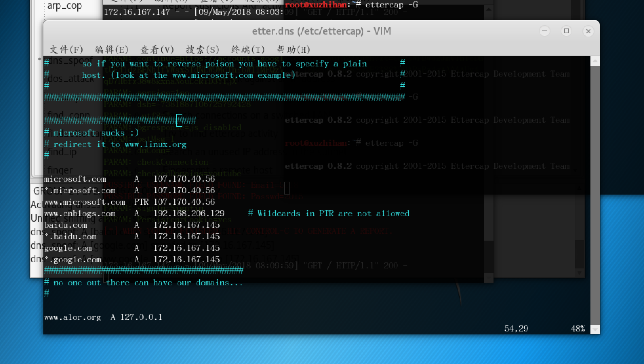Select the arp_cop plugin entry
This screenshot has width=644, height=364.
pos(64,6)
